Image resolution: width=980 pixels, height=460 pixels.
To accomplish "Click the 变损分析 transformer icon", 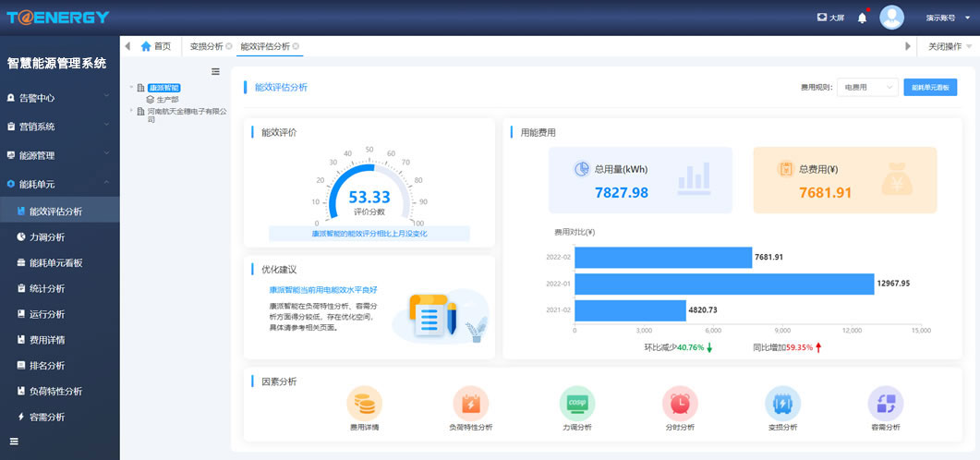I will pyautogui.click(x=782, y=404).
